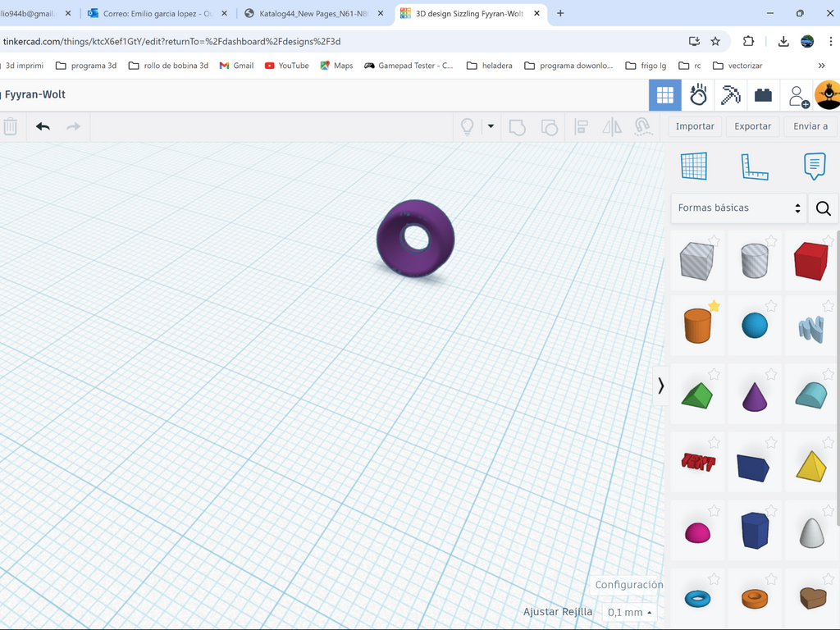
Task: Select the striped hole cylinder shape
Action: pos(755,261)
